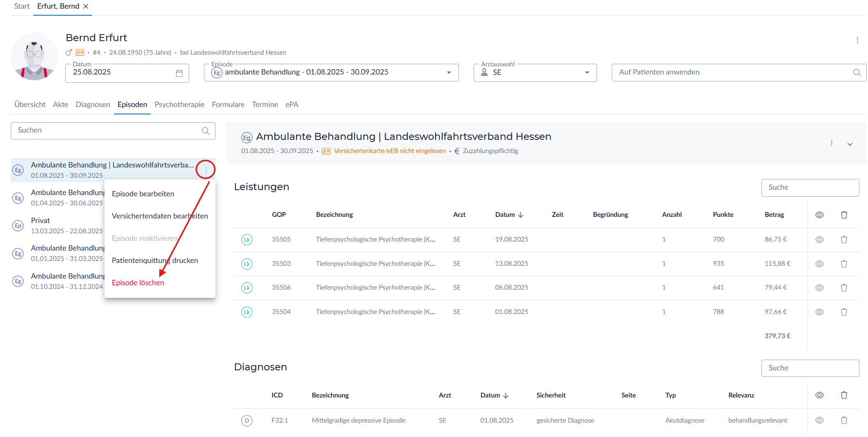Click the search magnifier in Auf Patienten anwenden
Screen dimensions: 868x437
pos(856,72)
